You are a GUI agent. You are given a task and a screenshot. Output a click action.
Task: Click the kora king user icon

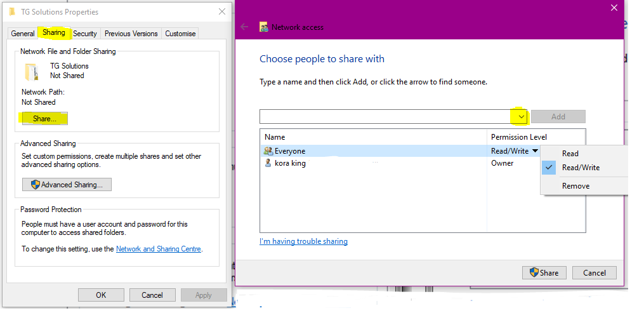[268, 163]
